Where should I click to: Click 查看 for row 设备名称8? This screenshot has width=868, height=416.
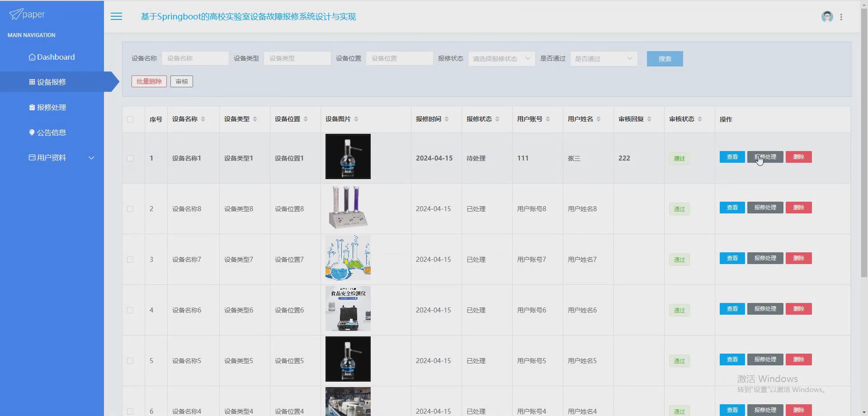pyautogui.click(x=732, y=208)
